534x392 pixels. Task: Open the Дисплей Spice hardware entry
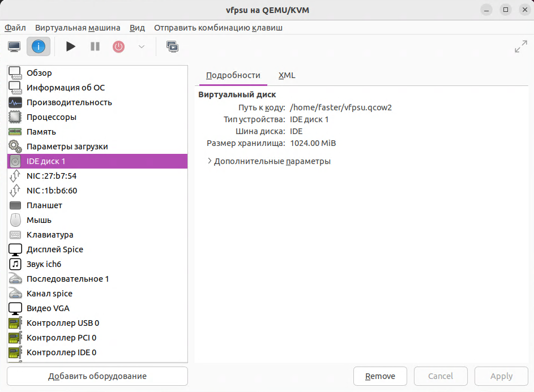(x=54, y=249)
